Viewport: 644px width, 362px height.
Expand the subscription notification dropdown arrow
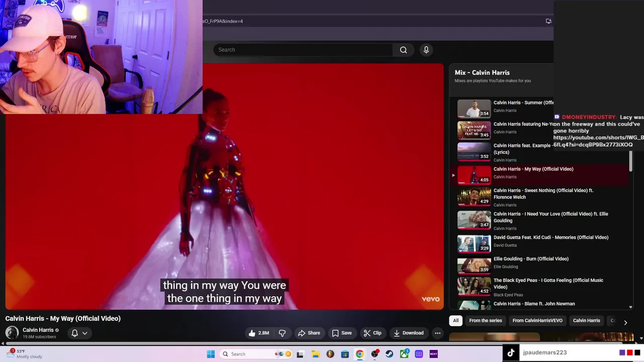85,333
